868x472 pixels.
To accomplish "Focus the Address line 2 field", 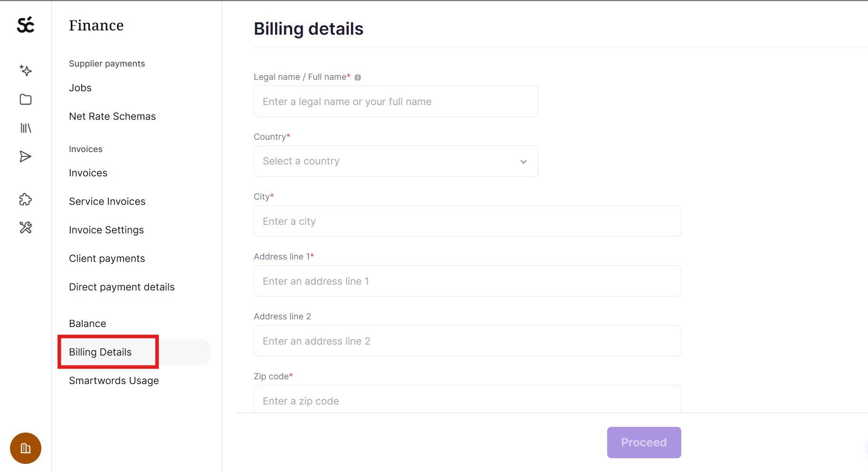I will [x=467, y=341].
